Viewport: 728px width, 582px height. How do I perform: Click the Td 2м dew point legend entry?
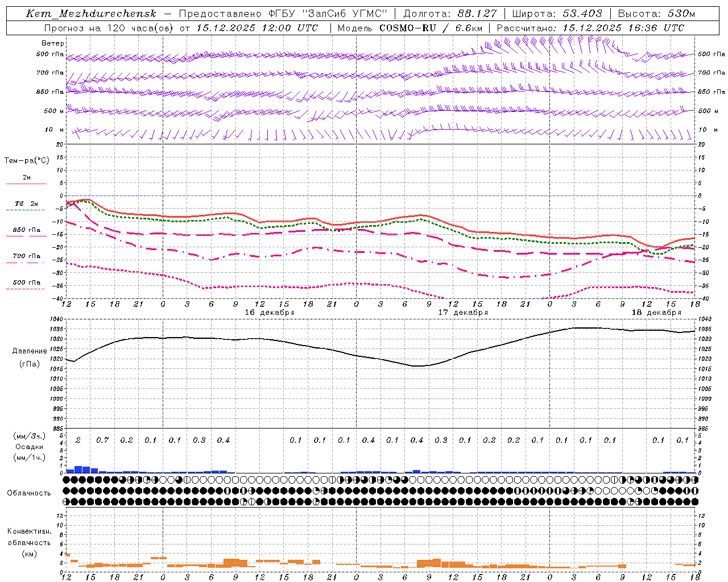[x=26, y=203]
